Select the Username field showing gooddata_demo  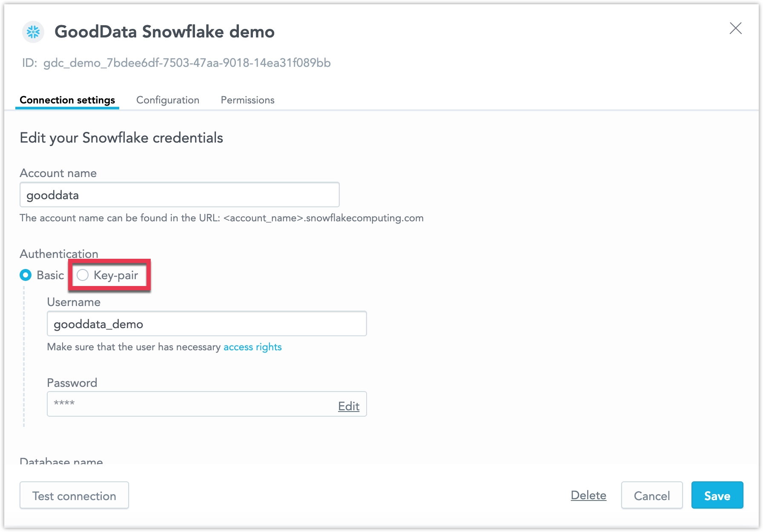pyautogui.click(x=207, y=323)
